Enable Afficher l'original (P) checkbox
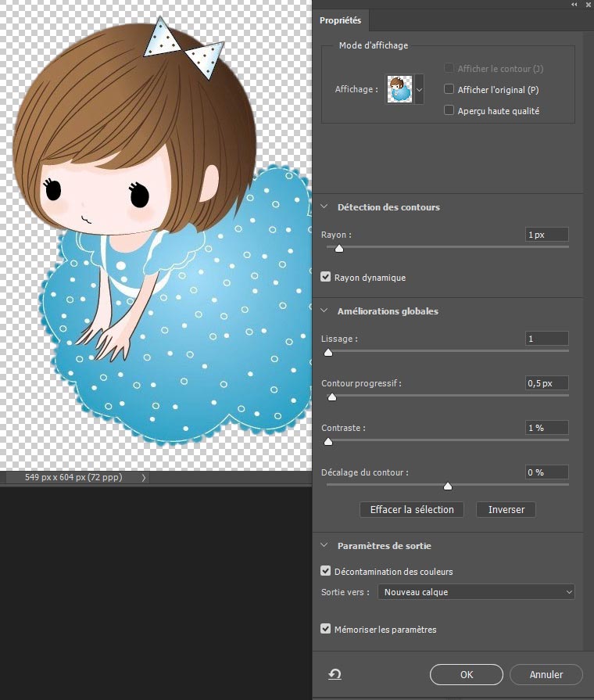Image resolution: width=594 pixels, height=700 pixels. pyautogui.click(x=449, y=90)
